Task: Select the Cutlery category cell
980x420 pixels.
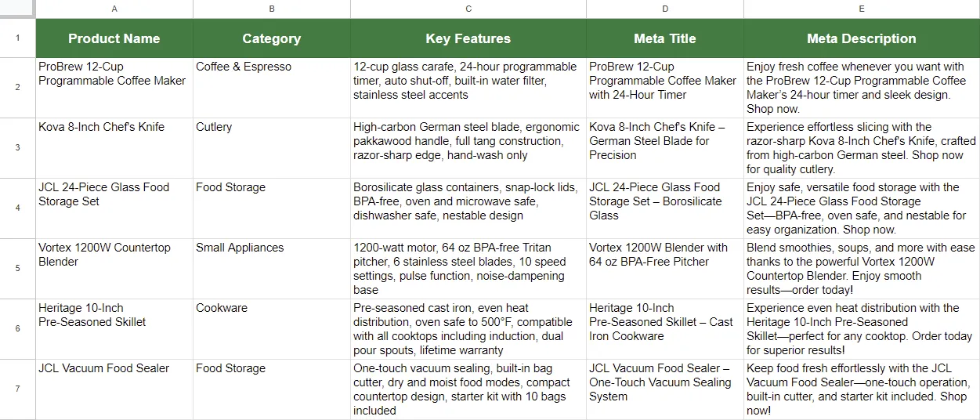Action: pos(271,147)
